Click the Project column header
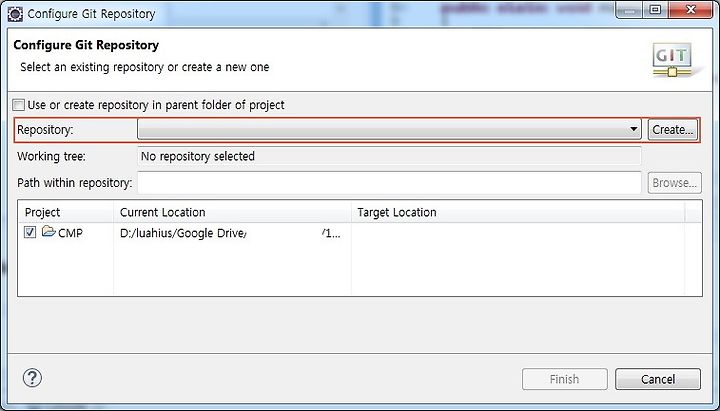This screenshot has width=720, height=411. point(66,212)
